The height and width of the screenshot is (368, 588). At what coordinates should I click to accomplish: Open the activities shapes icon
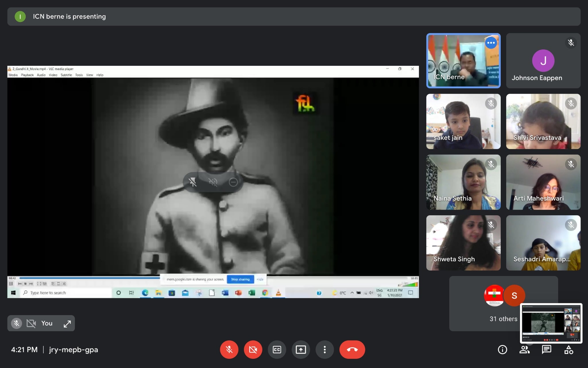[x=568, y=350]
